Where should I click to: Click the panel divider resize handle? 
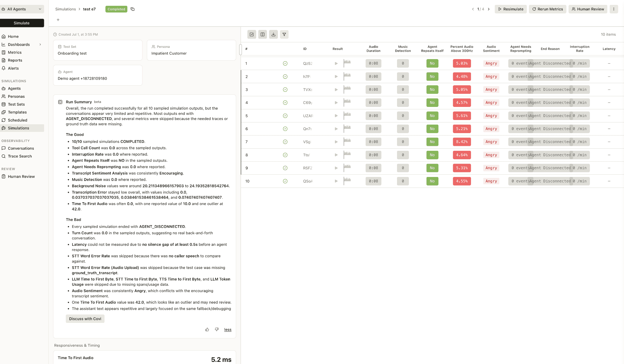tap(240, 50)
